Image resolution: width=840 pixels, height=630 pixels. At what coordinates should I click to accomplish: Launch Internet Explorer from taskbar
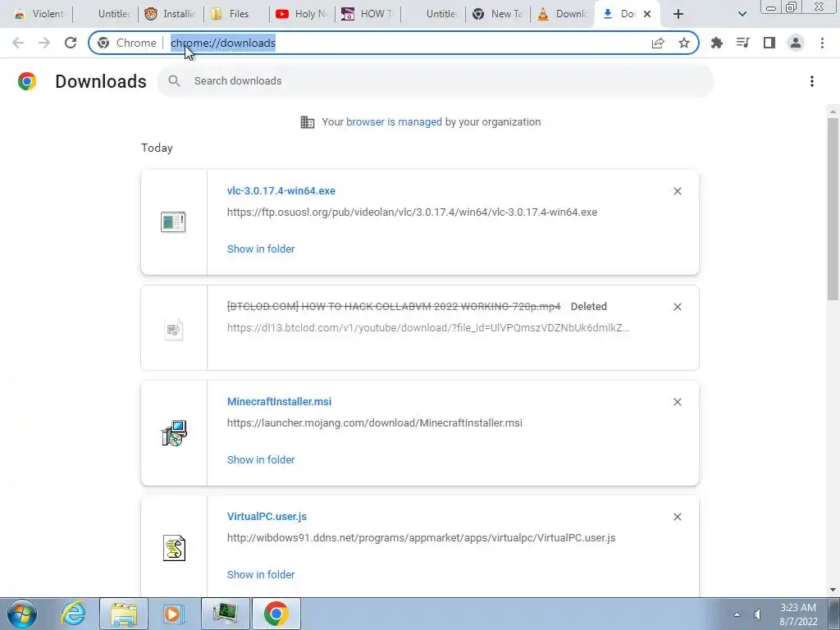(x=73, y=614)
